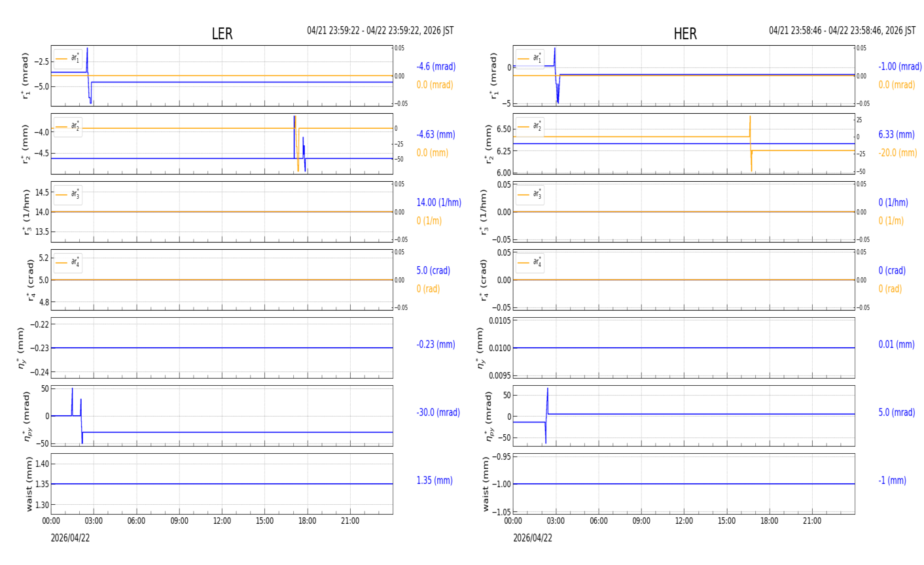Select the ∂r1* legend in LER top plot
The width and height of the screenshot is (924, 565).
68,59
